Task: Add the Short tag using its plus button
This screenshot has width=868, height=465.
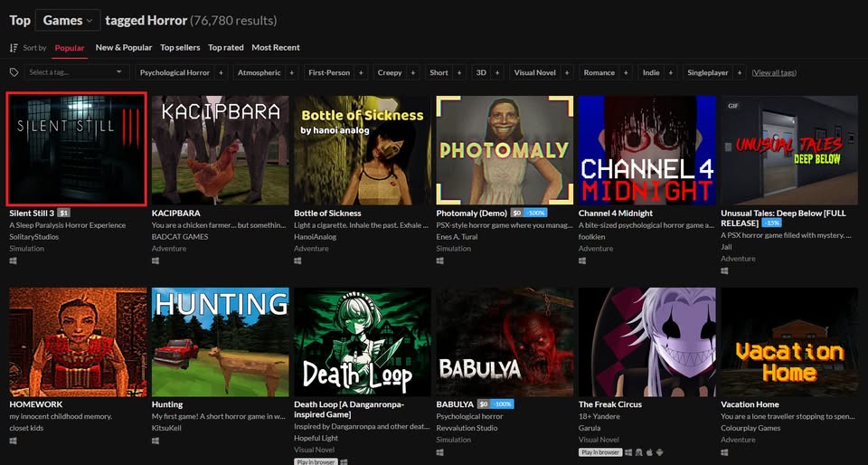Action: [x=459, y=72]
